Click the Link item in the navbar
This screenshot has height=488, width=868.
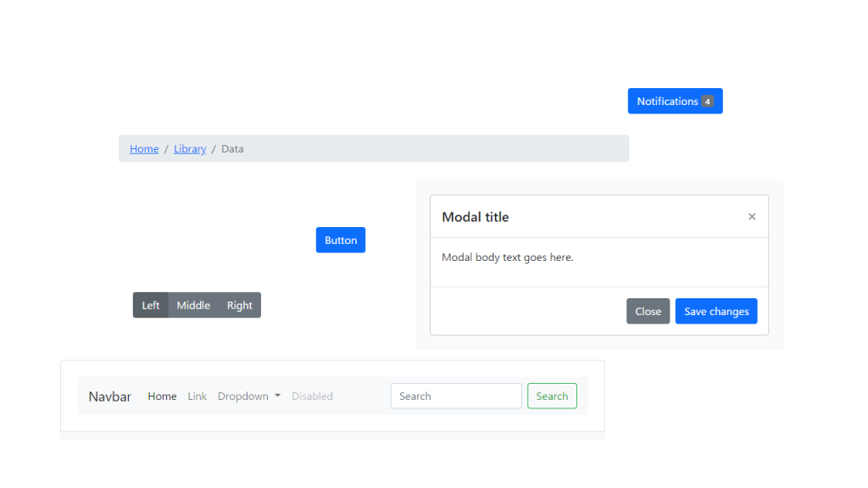point(197,396)
